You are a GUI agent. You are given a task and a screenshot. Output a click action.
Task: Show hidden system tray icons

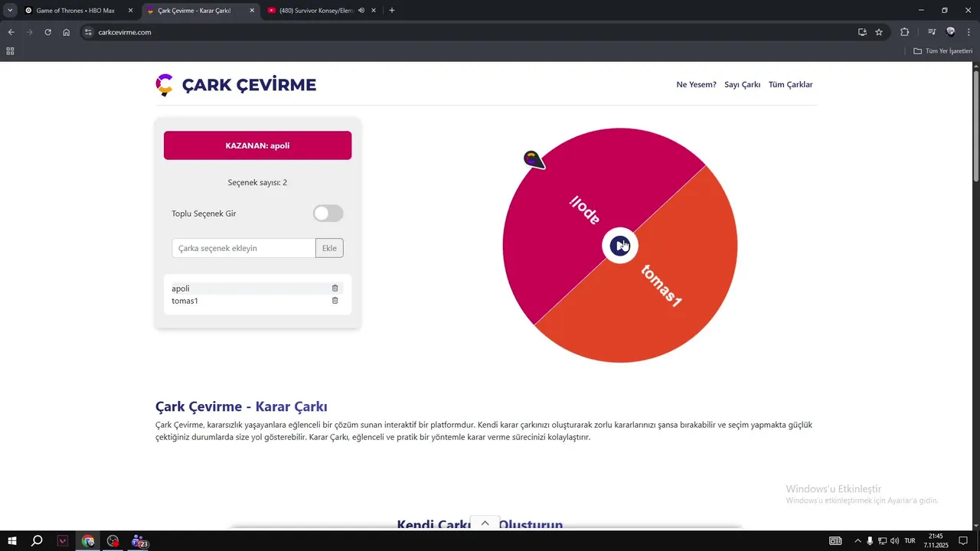(x=857, y=541)
